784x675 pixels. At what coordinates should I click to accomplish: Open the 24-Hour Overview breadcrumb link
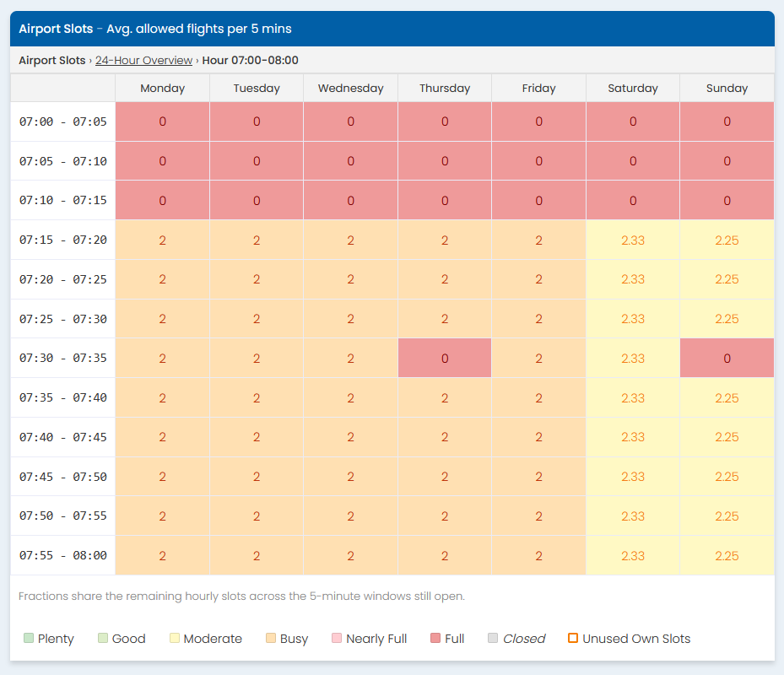pyautogui.click(x=143, y=61)
